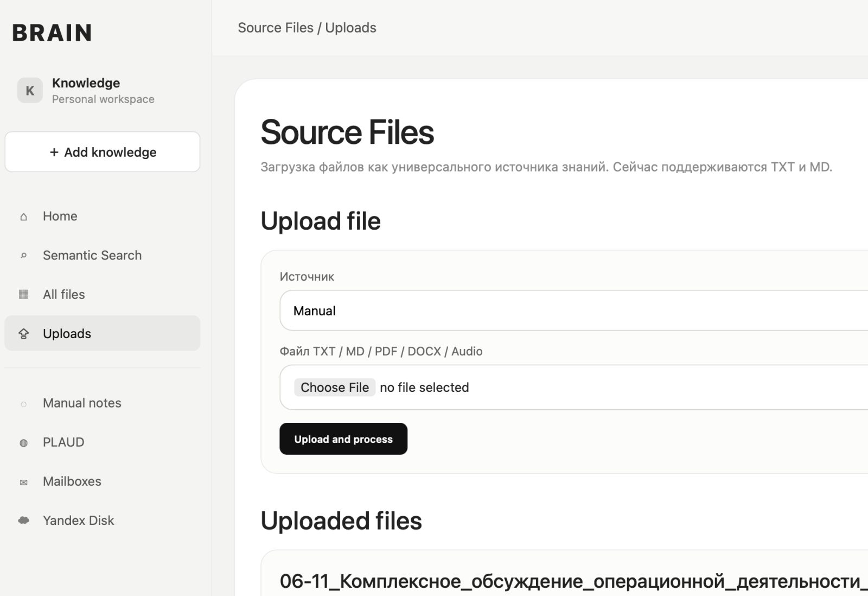868x596 pixels.
Task: Click the Source Files page heading
Action: [347, 132]
